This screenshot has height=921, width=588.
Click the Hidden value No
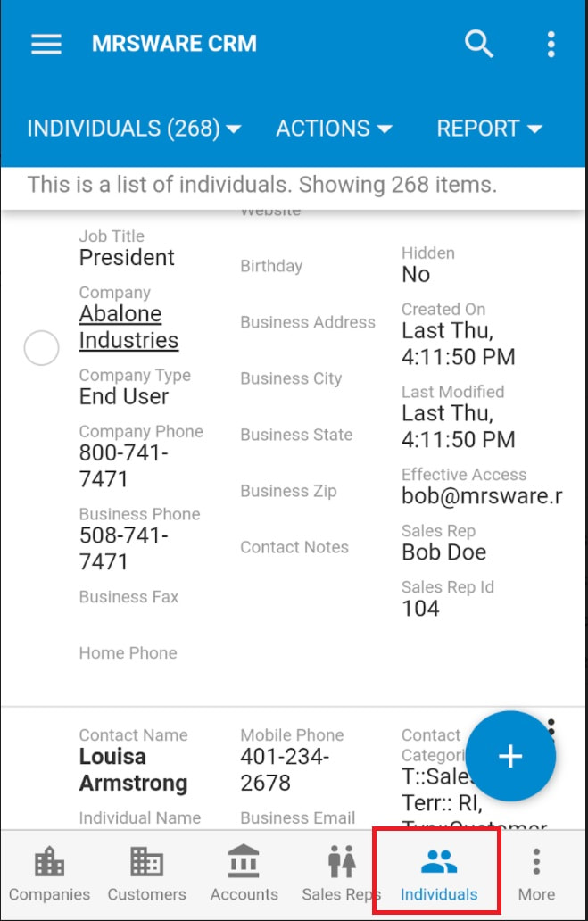pos(416,274)
